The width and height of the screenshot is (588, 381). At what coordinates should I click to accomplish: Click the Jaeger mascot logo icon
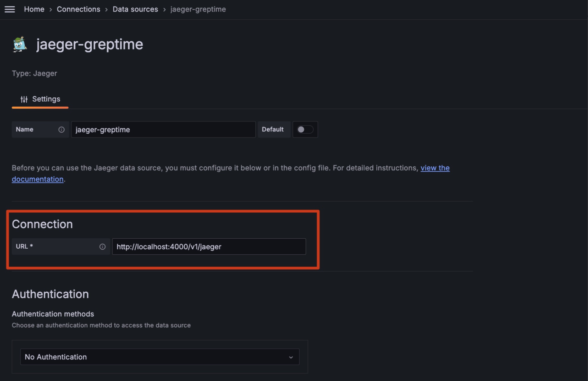coord(20,44)
